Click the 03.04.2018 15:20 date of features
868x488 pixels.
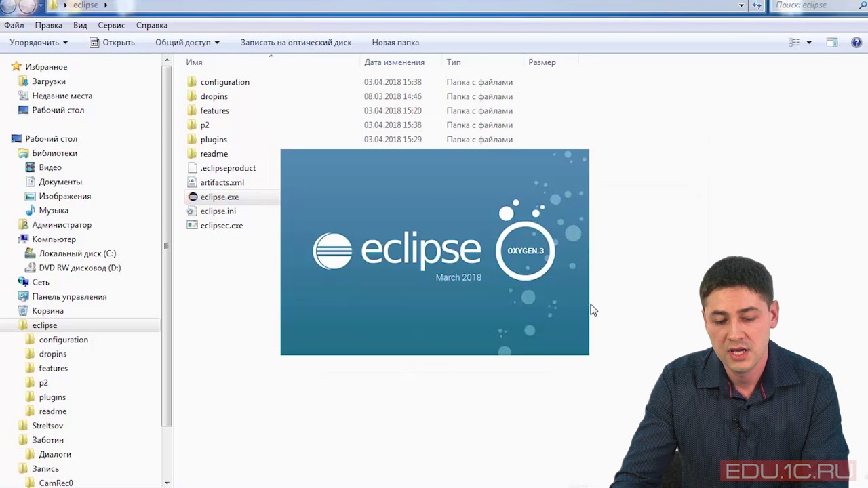[x=393, y=110]
